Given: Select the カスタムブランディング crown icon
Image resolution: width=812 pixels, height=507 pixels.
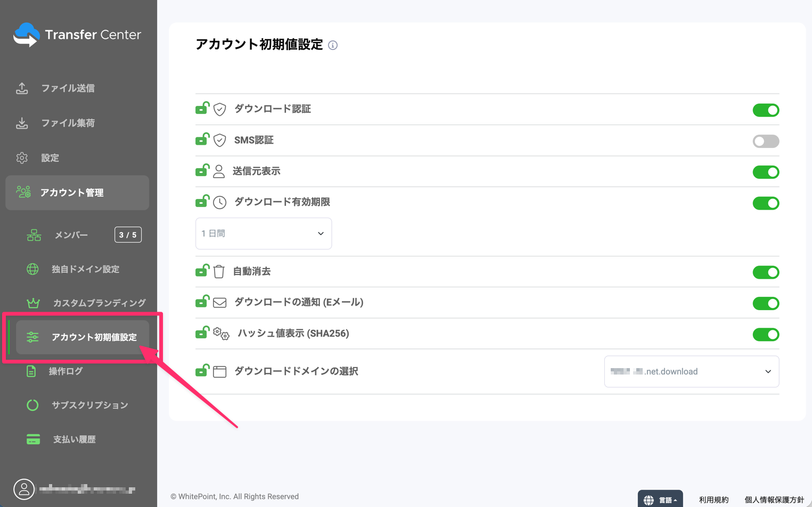Looking at the screenshot, I should point(33,303).
